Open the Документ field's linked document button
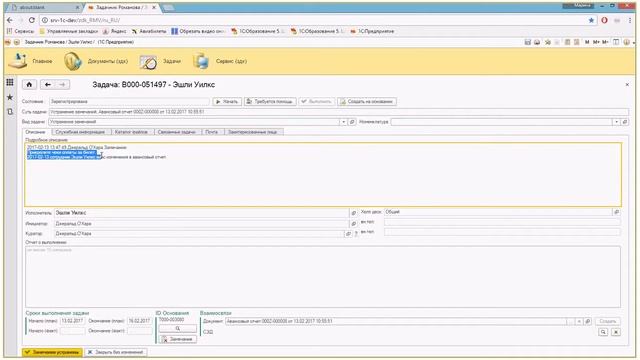640x360 pixels. (587, 321)
